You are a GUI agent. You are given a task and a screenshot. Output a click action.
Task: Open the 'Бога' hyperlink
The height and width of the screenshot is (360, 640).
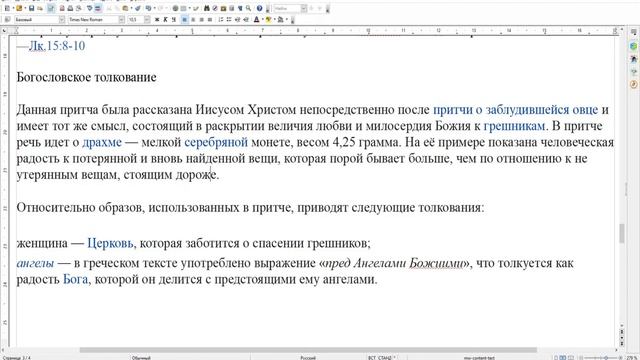[76, 280]
